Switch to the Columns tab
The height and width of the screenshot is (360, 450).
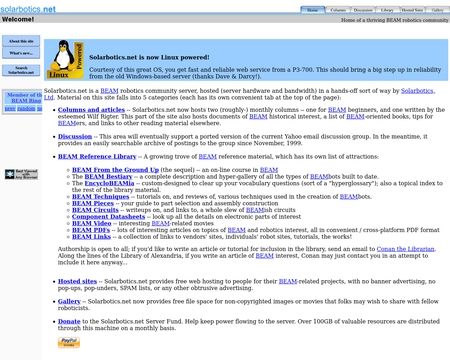pos(338,10)
